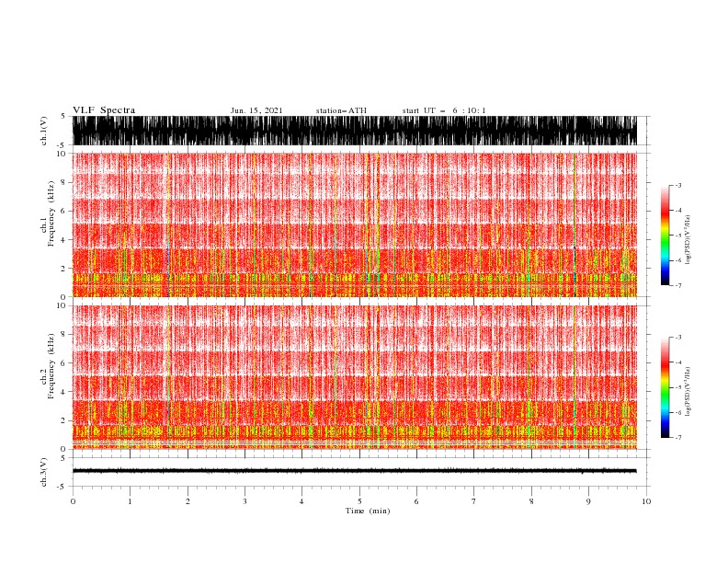Click the ch.3(V) waveform axis label
Viewport: 728px width, 563px height.
[44, 472]
